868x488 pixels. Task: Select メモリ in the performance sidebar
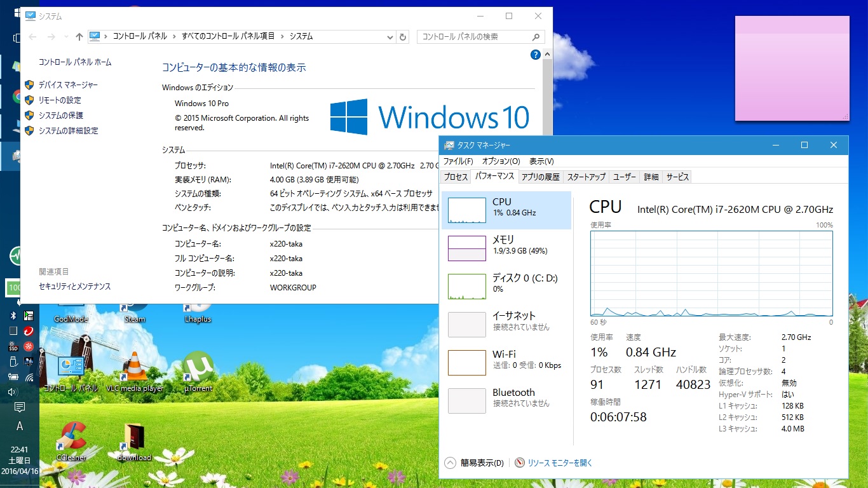click(x=506, y=248)
